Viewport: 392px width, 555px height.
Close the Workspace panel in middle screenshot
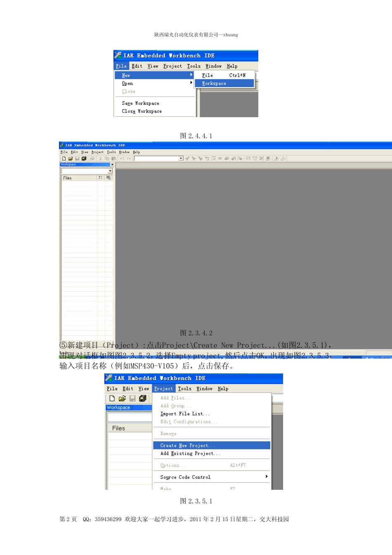tap(112, 164)
